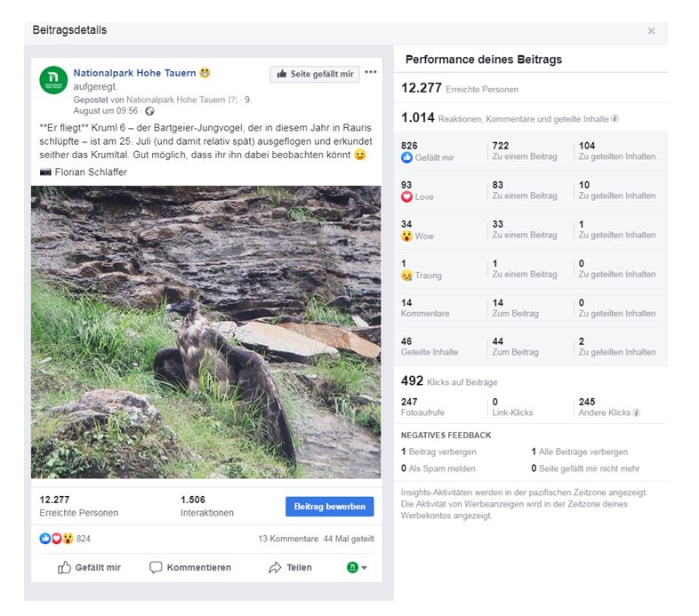Click the 'Seite gefällt mir' button
The height and width of the screenshot is (616, 699).
(x=315, y=74)
